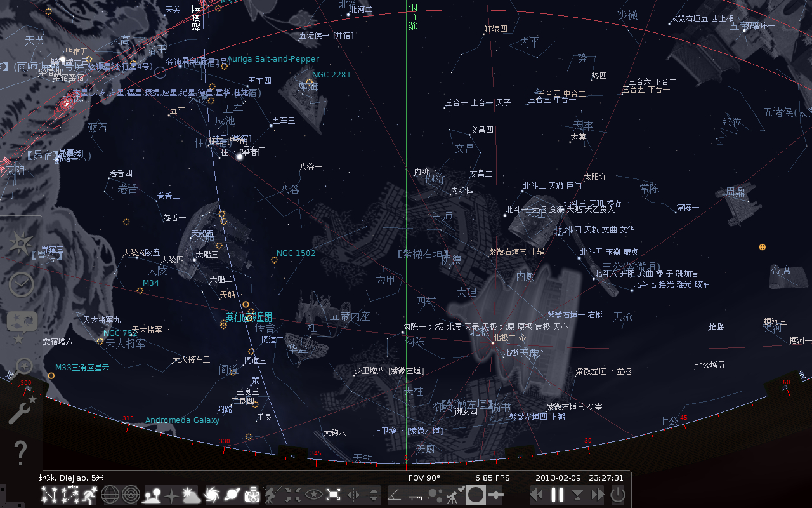
Task: Select the Andromeda Galaxy label
Action: (182, 420)
